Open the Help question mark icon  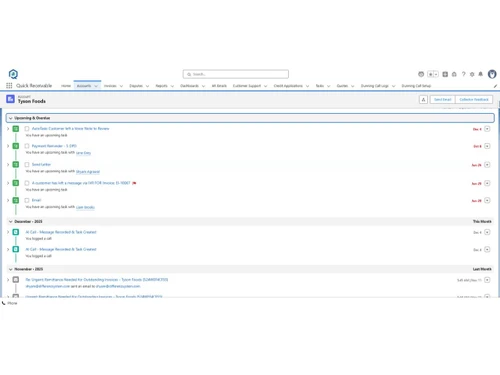pos(463,74)
